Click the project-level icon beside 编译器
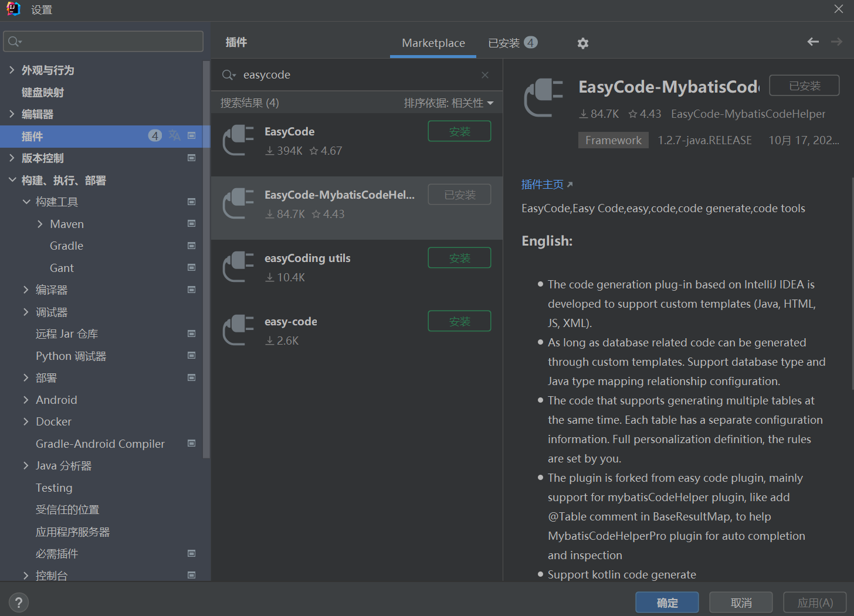 (191, 290)
